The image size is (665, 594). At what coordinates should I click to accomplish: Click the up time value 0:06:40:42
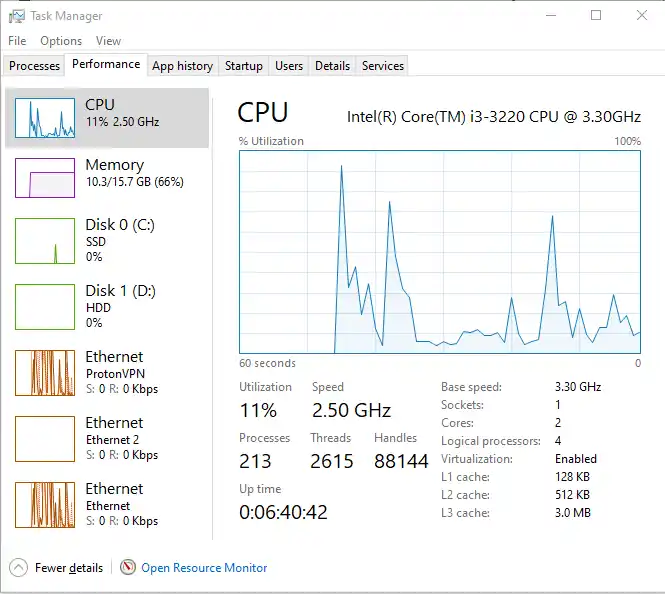coord(283,512)
